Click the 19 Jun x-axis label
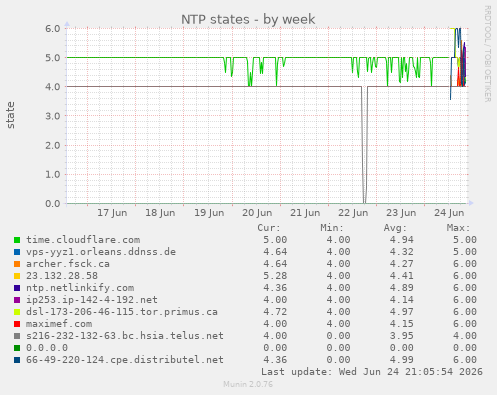Image resolution: width=497 pixels, height=395 pixels. (x=209, y=213)
